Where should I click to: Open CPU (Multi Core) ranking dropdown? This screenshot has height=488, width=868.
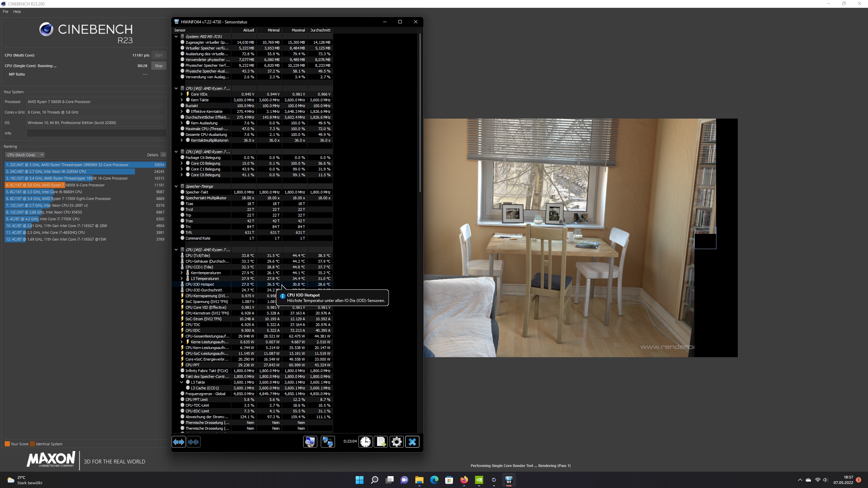coord(25,155)
